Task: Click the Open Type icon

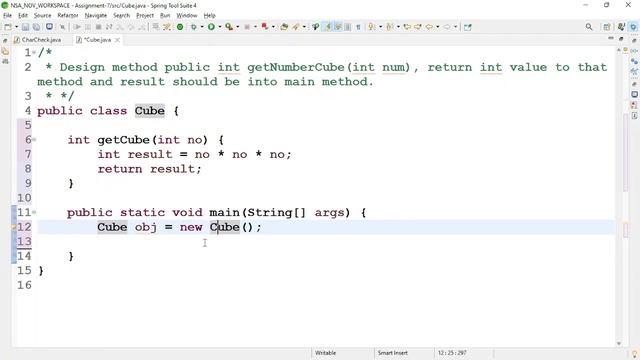Action: 284,27
